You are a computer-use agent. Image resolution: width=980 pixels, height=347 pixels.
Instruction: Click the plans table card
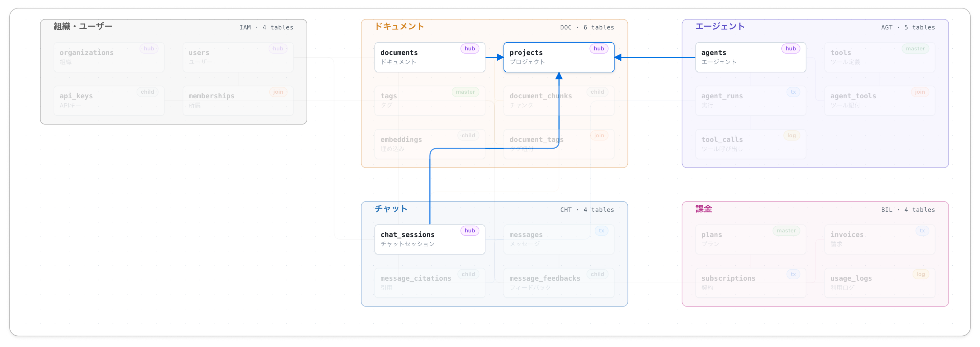750,239
